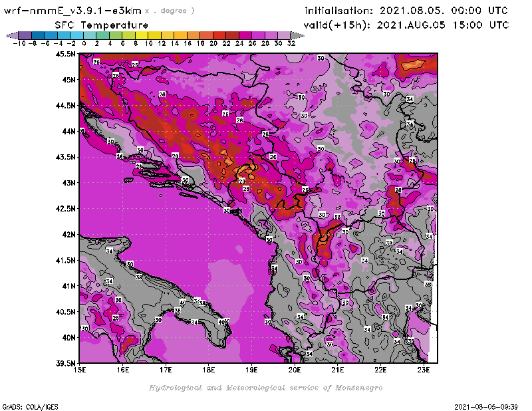The image size is (532, 411).
Task: Select the green legend swatch between 2 and 4
Action: click(x=102, y=35)
